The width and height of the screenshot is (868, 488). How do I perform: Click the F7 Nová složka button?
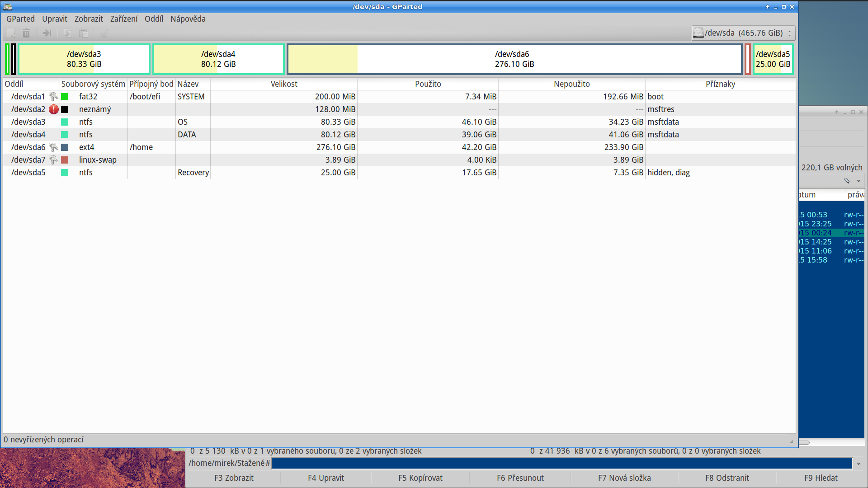tap(624, 478)
